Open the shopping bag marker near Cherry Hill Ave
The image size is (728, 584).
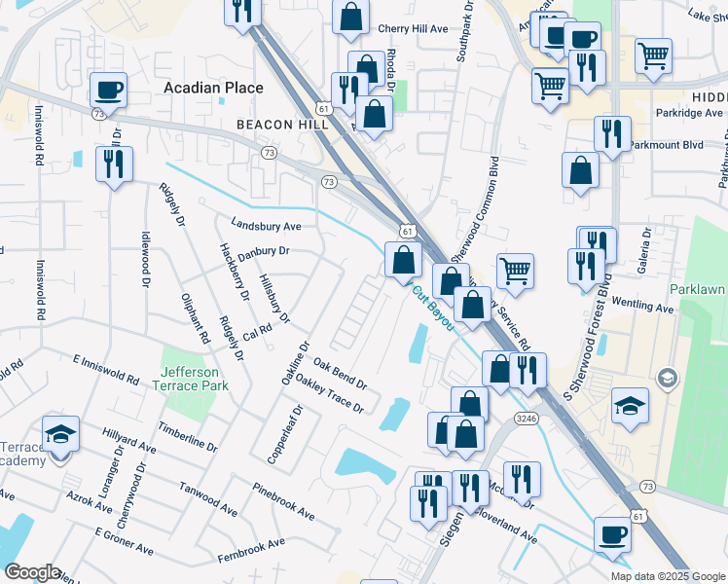click(x=350, y=18)
